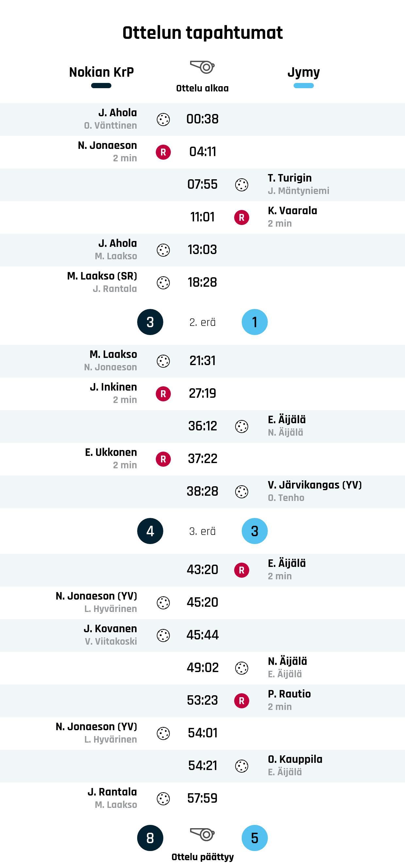Click the red penalty icon for P. Rautio
This screenshot has height=868, width=405.
[242, 701]
